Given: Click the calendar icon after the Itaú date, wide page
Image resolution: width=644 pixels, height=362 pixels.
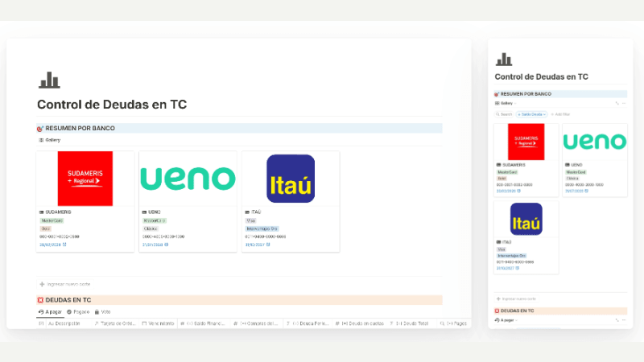Looking at the screenshot, I should click(x=268, y=245).
